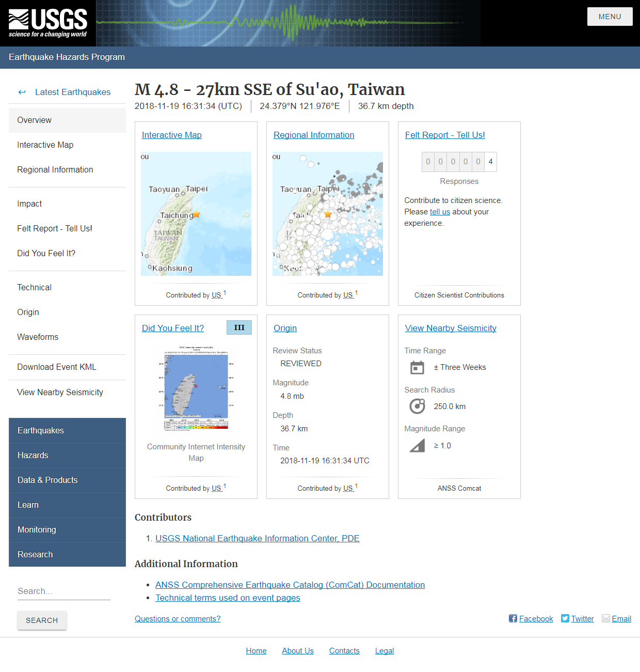Image resolution: width=640 pixels, height=672 pixels.
Task: Open Data & Products navigation section
Action: pos(67,480)
